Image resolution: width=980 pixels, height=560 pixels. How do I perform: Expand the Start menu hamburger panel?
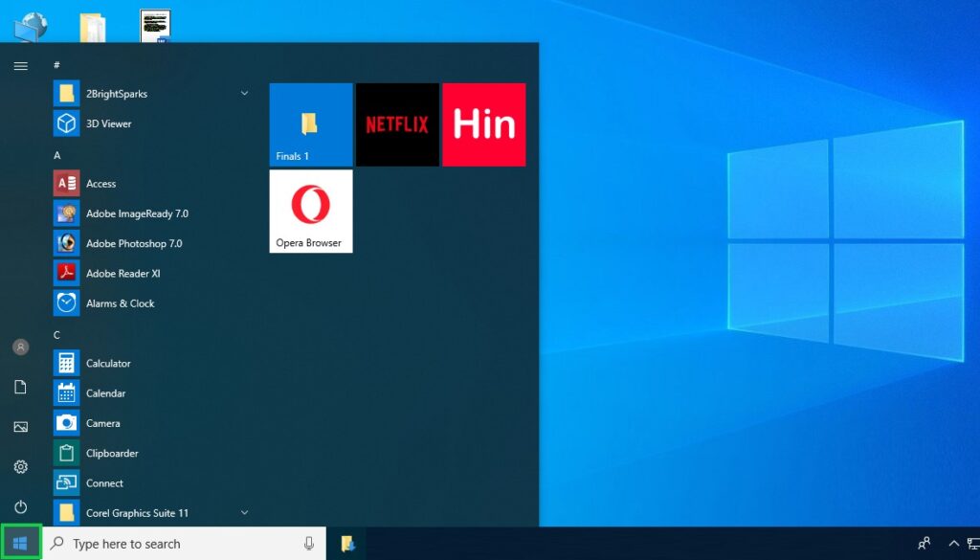[20, 65]
